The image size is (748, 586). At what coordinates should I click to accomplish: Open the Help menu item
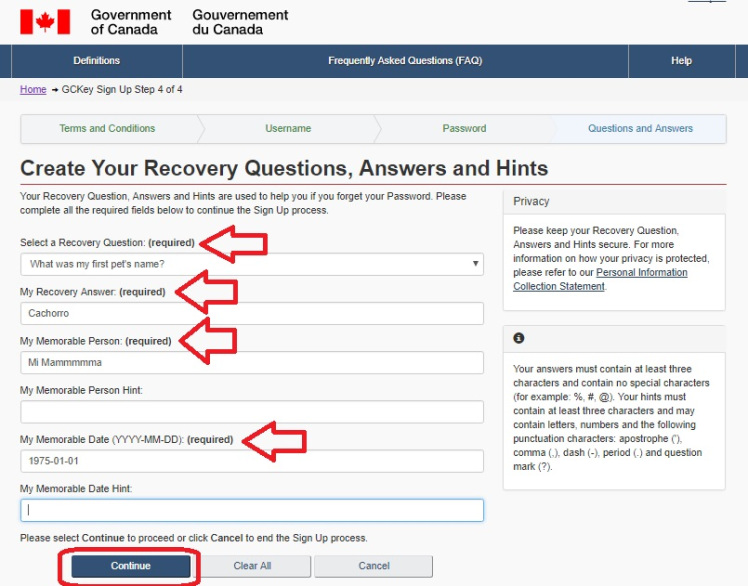681,61
